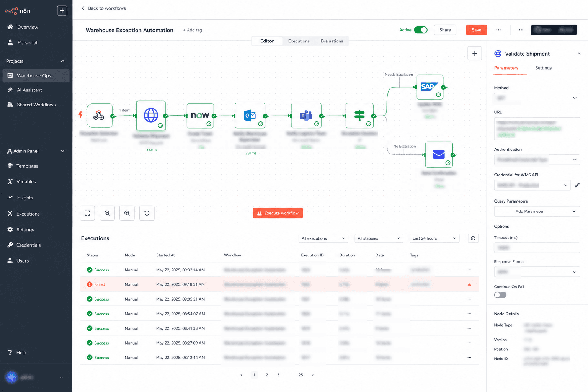Select the signpost switch node
This screenshot has height=392, width=588.
click(359, 115)
